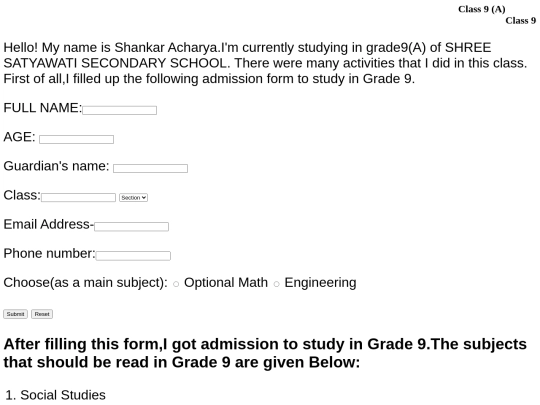This screenshot has width=540, height=405.
Task: Click the FULL NAME text field
Action: (120, 110)
